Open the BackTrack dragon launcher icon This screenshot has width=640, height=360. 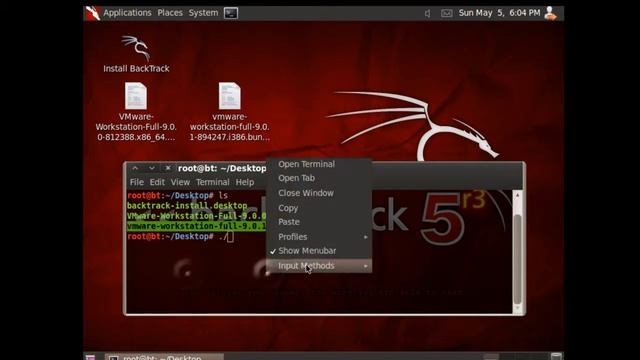pos(93,13)
